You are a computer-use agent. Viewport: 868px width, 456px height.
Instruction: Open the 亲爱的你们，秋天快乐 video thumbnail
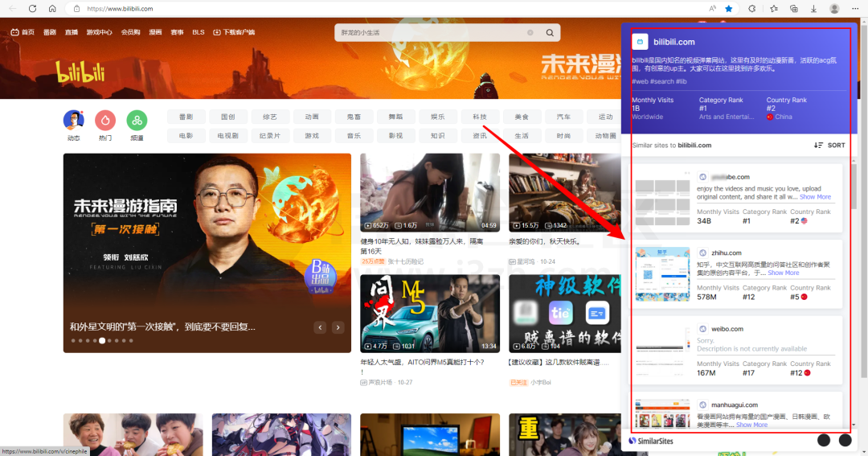(565, 192)
